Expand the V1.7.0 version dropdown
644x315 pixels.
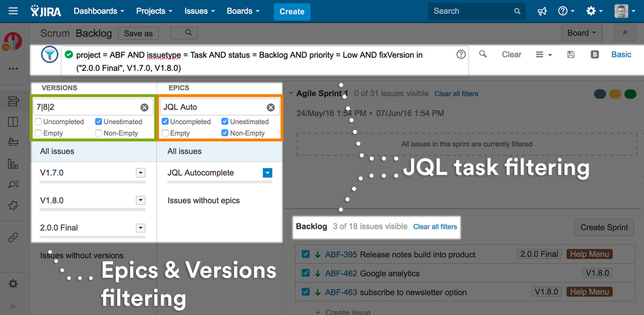coord(141,173)
